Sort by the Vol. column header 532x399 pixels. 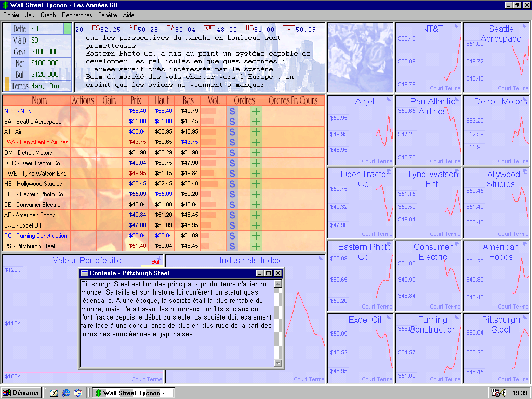(214, 100)
